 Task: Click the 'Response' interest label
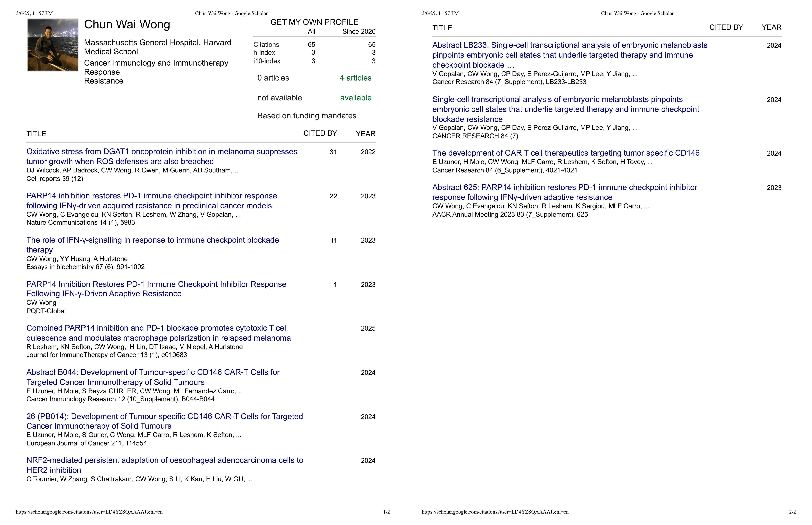(102, 72)
